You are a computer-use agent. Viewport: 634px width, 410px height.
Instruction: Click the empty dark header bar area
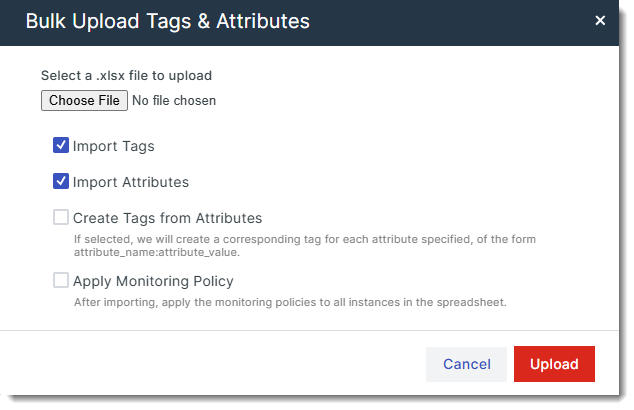pyautogui.click(x=450, y=20)
